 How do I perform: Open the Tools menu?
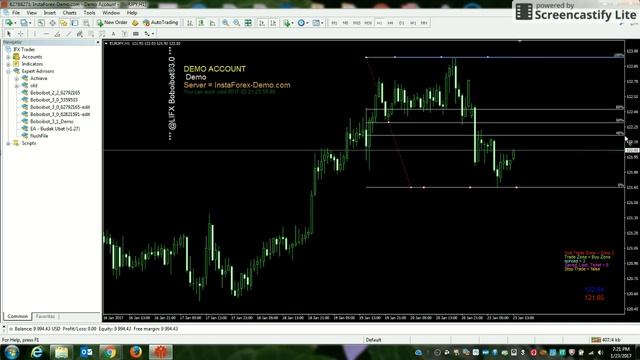pos(89,13)
